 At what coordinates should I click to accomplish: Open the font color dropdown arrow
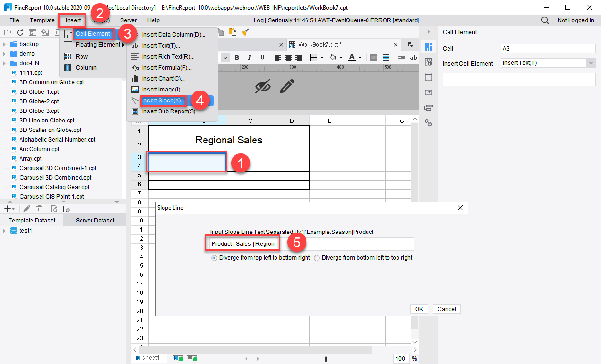(360, 57)
